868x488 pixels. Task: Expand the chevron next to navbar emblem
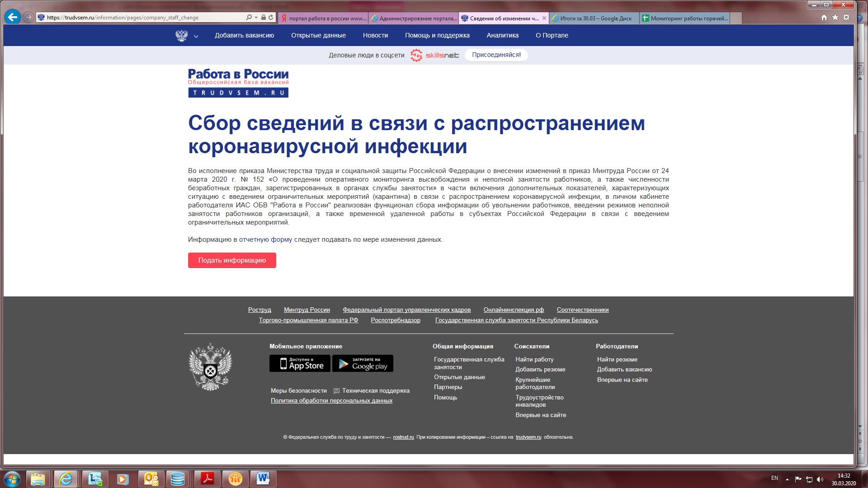(196, 37)
